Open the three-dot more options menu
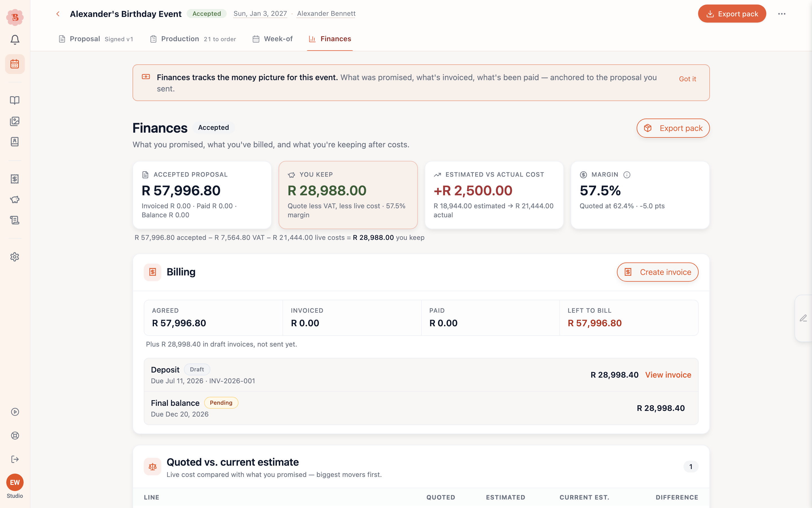The width and height of the screenshot is (812, 508). click(x=782, y=14)
